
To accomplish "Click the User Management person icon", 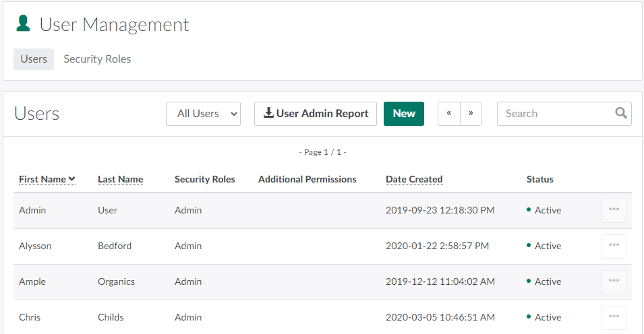I will click(24, 24).
